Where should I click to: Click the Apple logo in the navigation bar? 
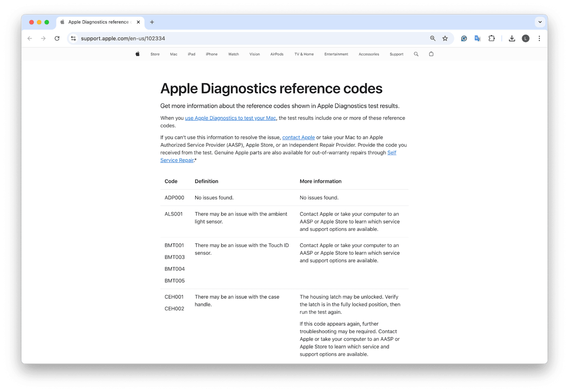point(137,54)
